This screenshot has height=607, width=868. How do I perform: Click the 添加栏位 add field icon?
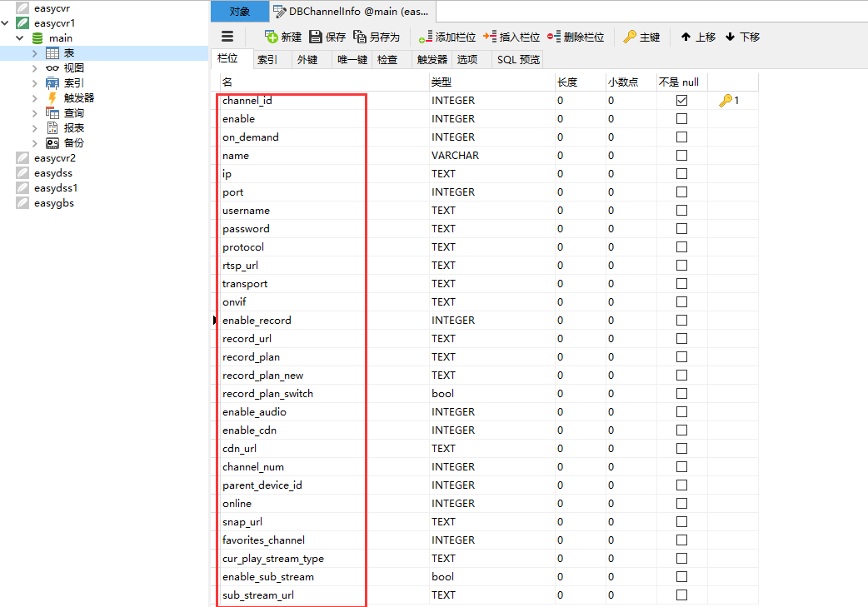(426, 37)
